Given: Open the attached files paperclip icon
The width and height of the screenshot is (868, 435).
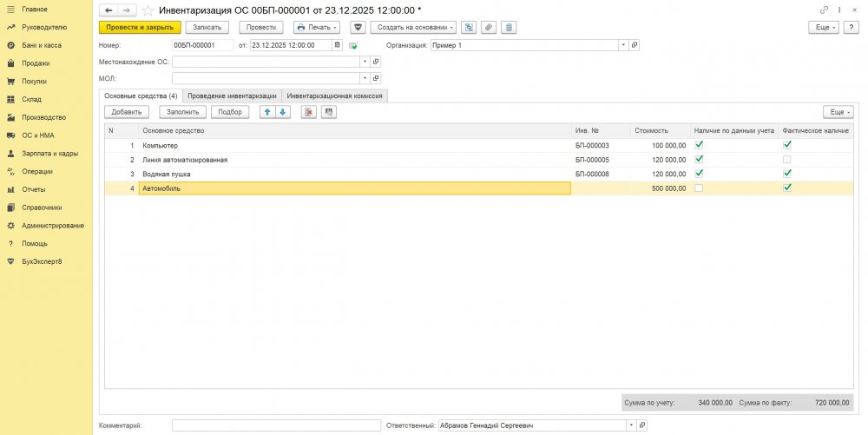Looking at the screenshot, I should pyautogui.click(x=489, y=27).
